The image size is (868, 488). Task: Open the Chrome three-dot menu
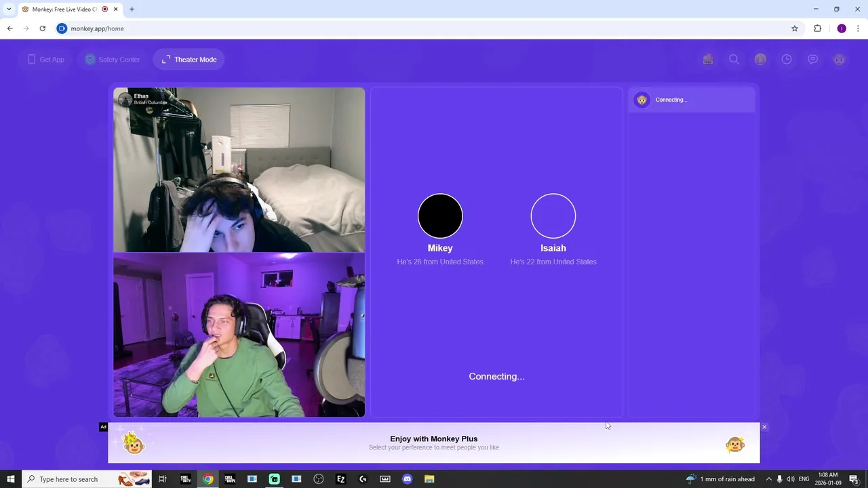858,28
